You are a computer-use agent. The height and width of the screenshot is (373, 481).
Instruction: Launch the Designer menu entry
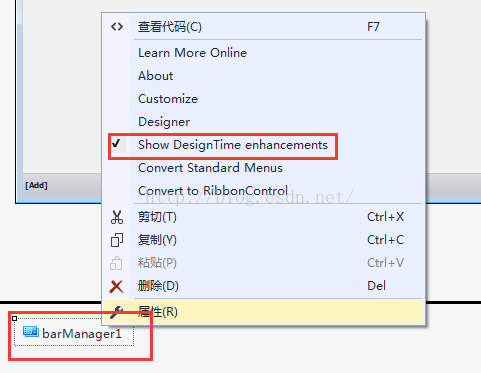click(164, 122)
